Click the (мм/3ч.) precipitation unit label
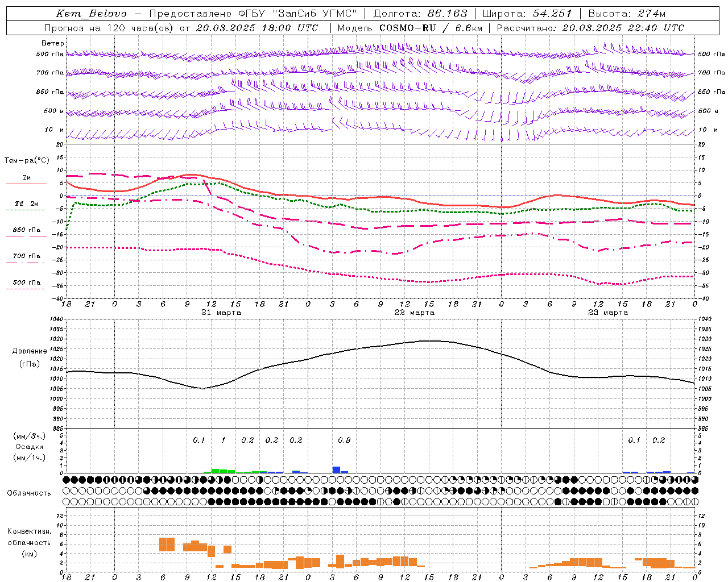 click(x=30, y=436)
